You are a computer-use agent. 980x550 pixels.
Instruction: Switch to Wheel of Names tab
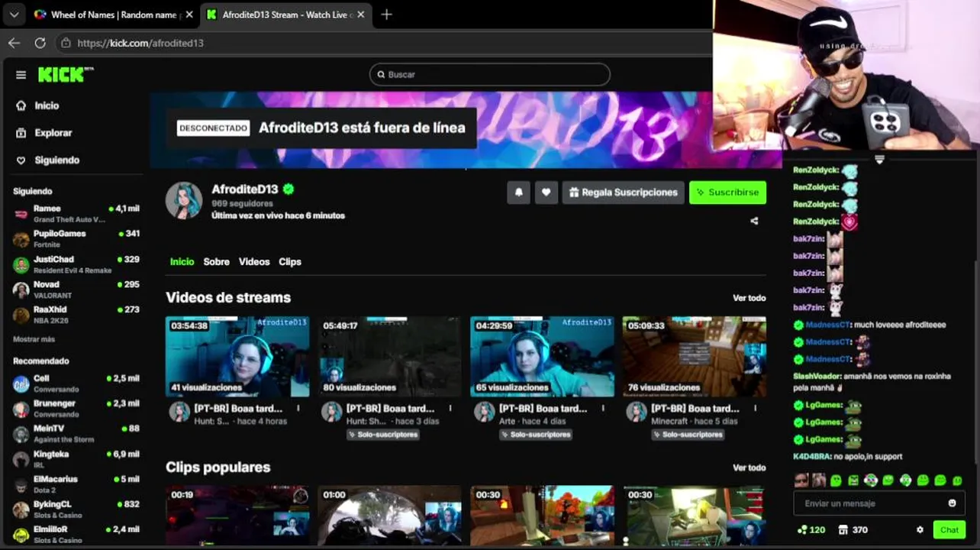pyautogui.click(x=113, y=15)
